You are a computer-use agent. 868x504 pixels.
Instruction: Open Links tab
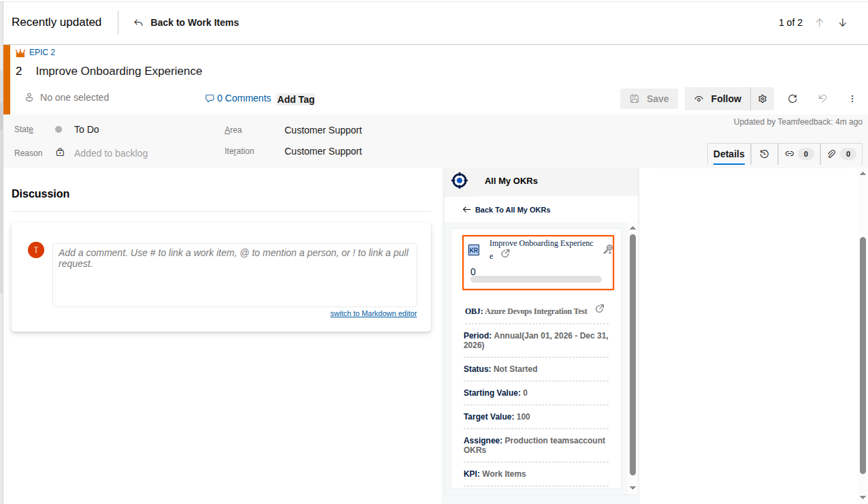(799, 154)
